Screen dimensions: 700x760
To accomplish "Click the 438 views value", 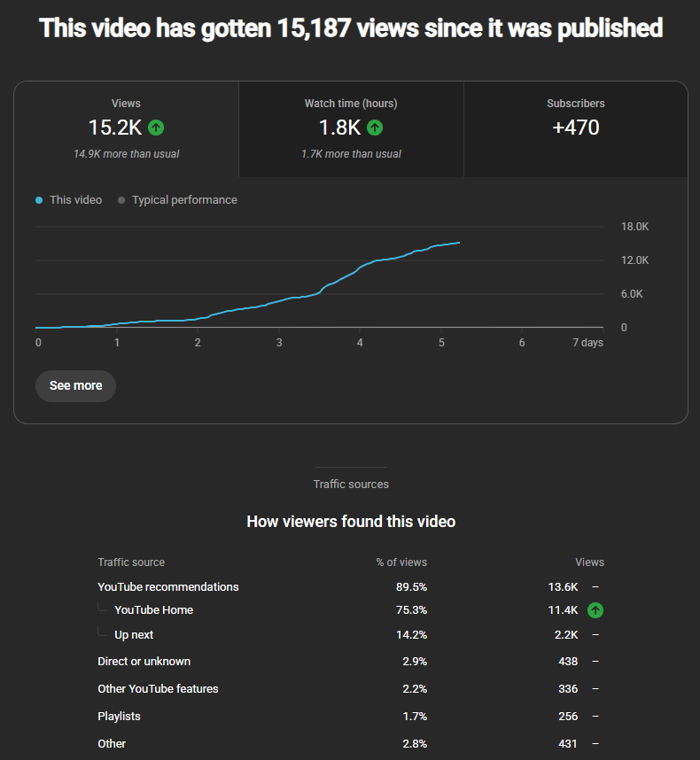I will pyautogui.click(x=568, y=662).
